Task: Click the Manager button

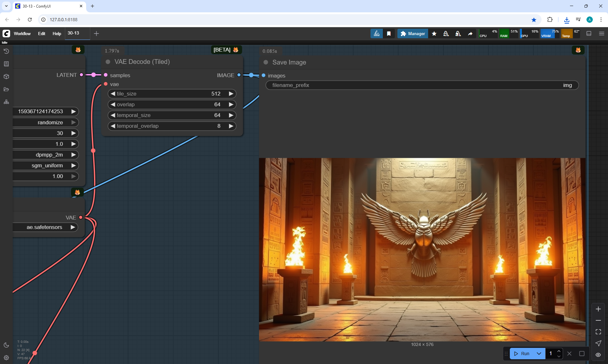Action: (413, 34)
